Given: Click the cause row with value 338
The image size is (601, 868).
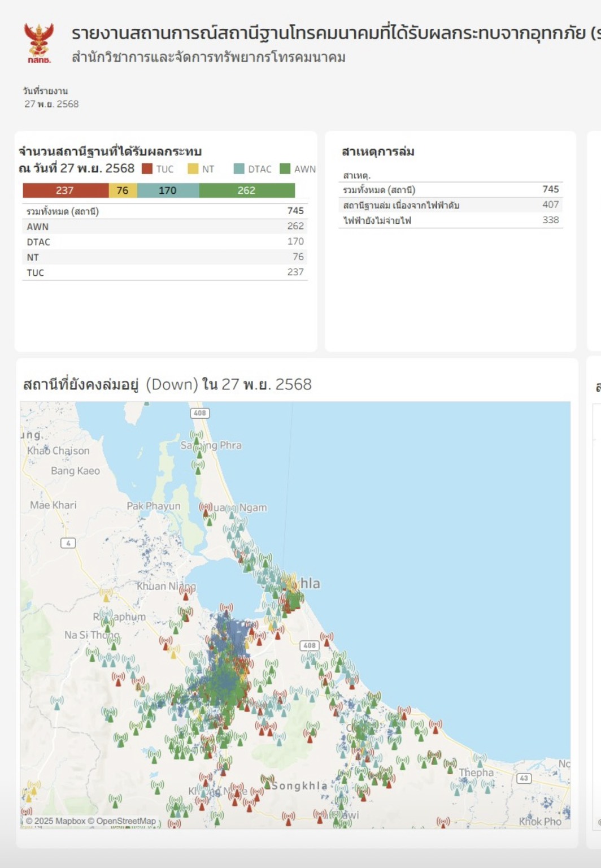Looking at the screenshot, I should 451,220.
